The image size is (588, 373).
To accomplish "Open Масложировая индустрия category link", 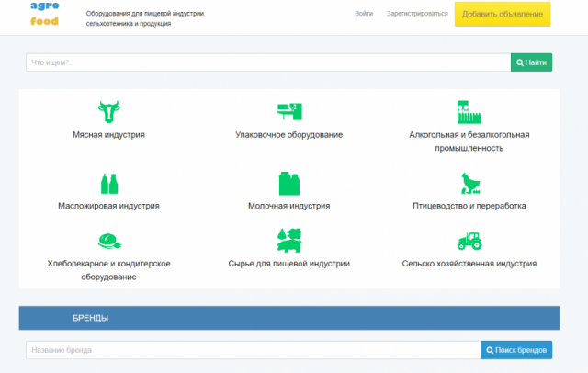I will tap(108, 206).
